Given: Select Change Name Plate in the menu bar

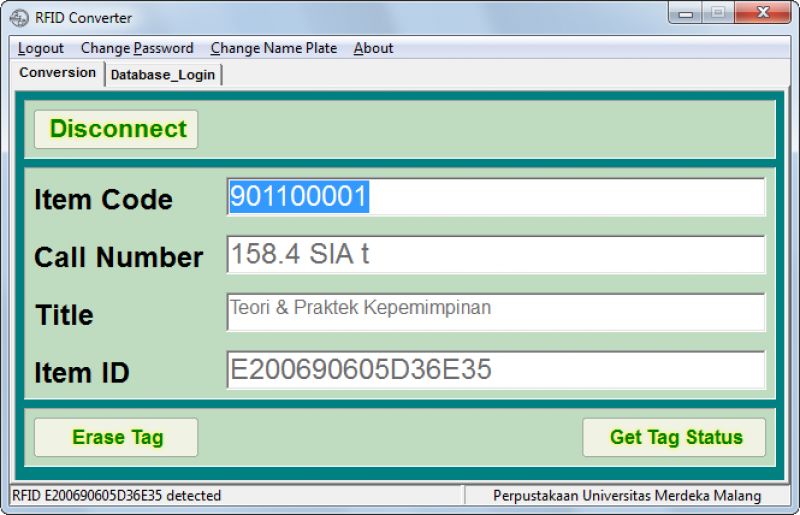Looking at the screenshot, I should (273, 48).
